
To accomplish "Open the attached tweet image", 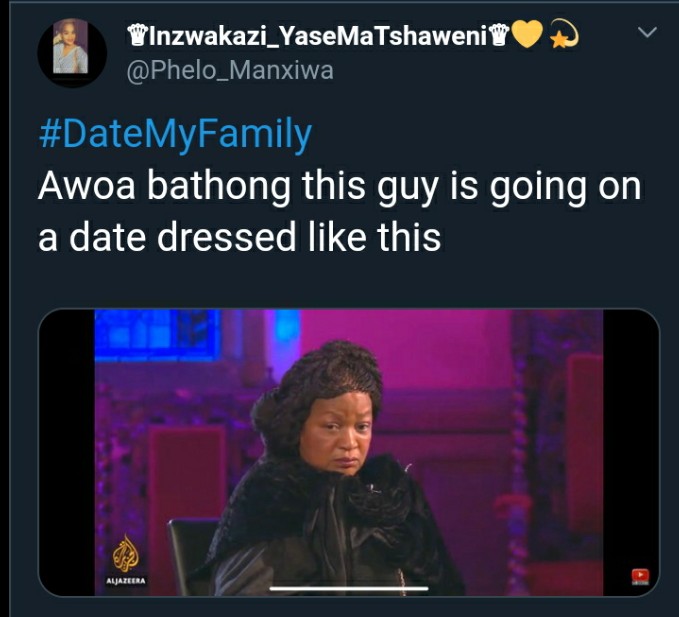I will (349, 452).
